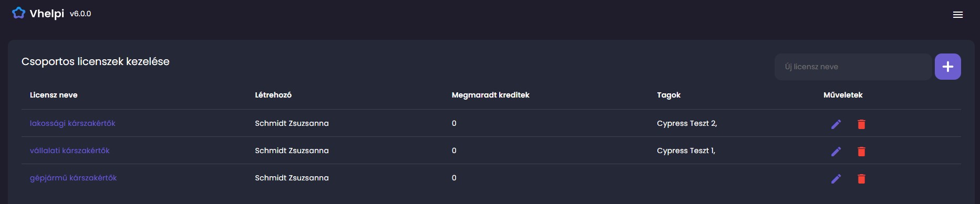Click the Tagok column header
Image resolution: width=980 pixels, height=204 pixels.
[x=668, y=95]
